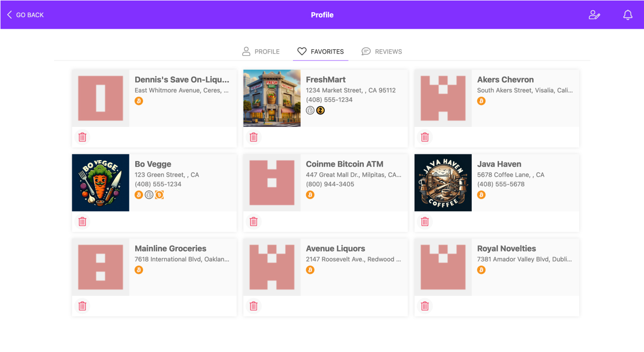Click phone number "(408) 555-5678"
The width and height of the screenshot is (644, 352).
point(501,184)
